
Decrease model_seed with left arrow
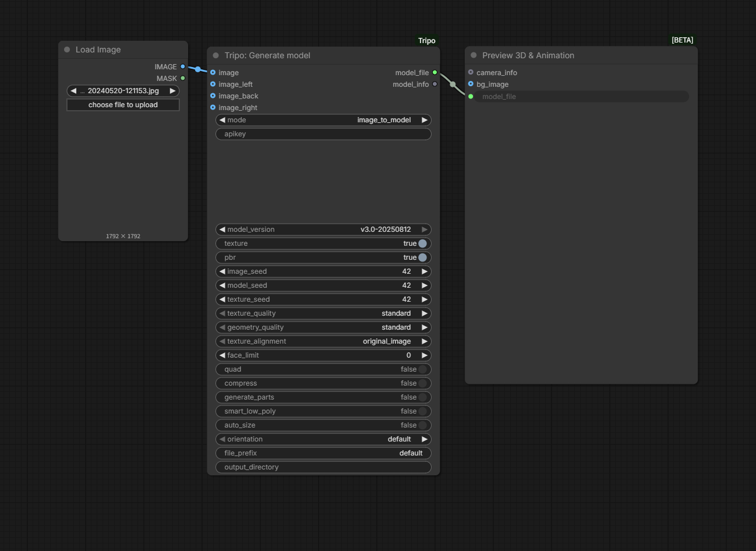point(222,285)
